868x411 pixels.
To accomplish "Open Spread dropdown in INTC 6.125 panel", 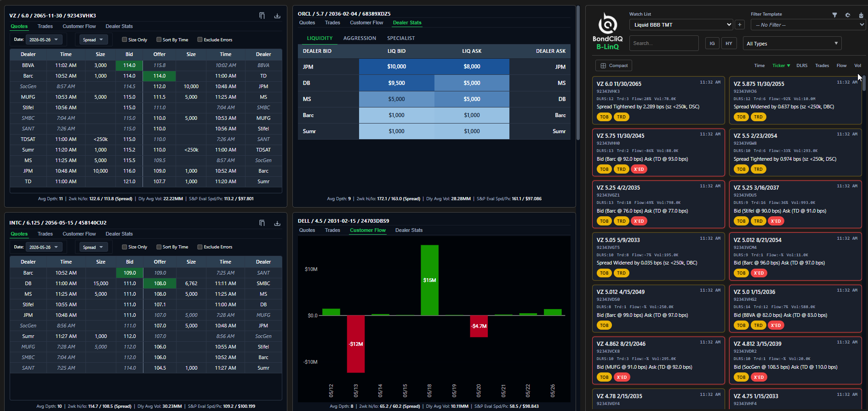I will tap(93, 247).
